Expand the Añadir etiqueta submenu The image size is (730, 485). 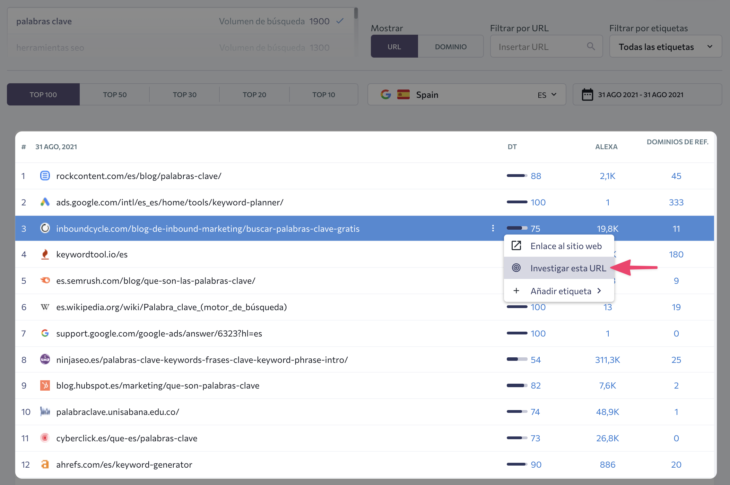(558, 291)
